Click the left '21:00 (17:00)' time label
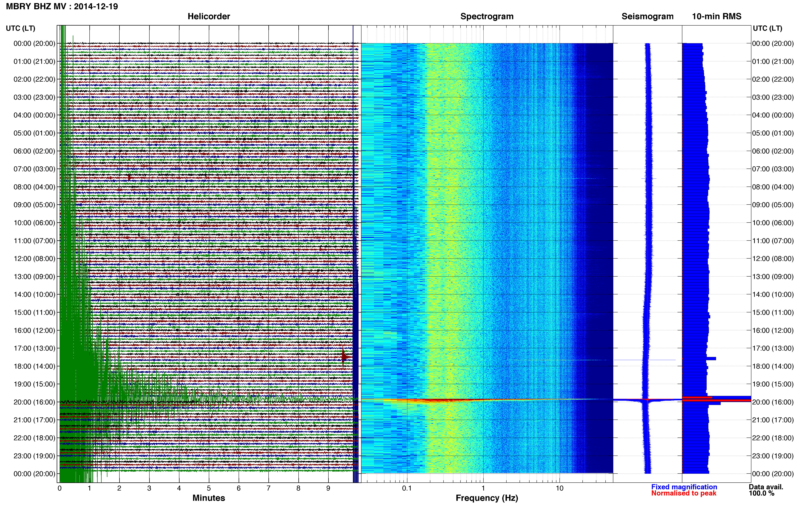 click(34, 420)
